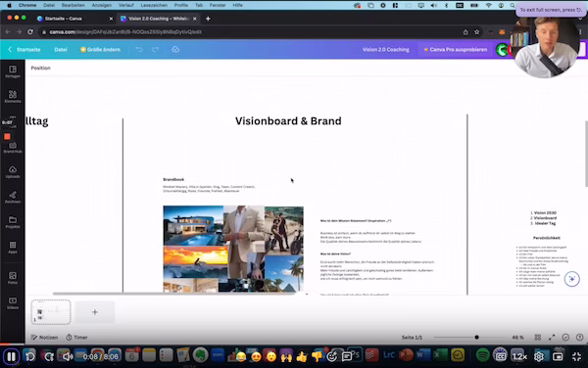Pause the video playback
Screen dimensions: 588x368
point(11,356)
